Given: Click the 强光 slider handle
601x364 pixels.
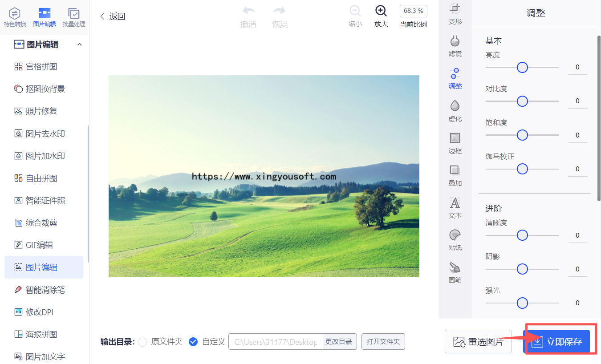Looking at the screenshot, I should [522, 303].
